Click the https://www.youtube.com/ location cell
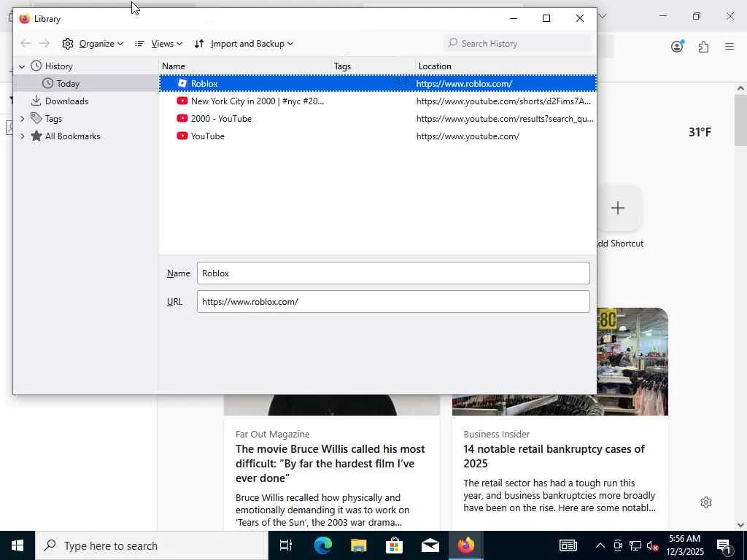 click(468, 136)
